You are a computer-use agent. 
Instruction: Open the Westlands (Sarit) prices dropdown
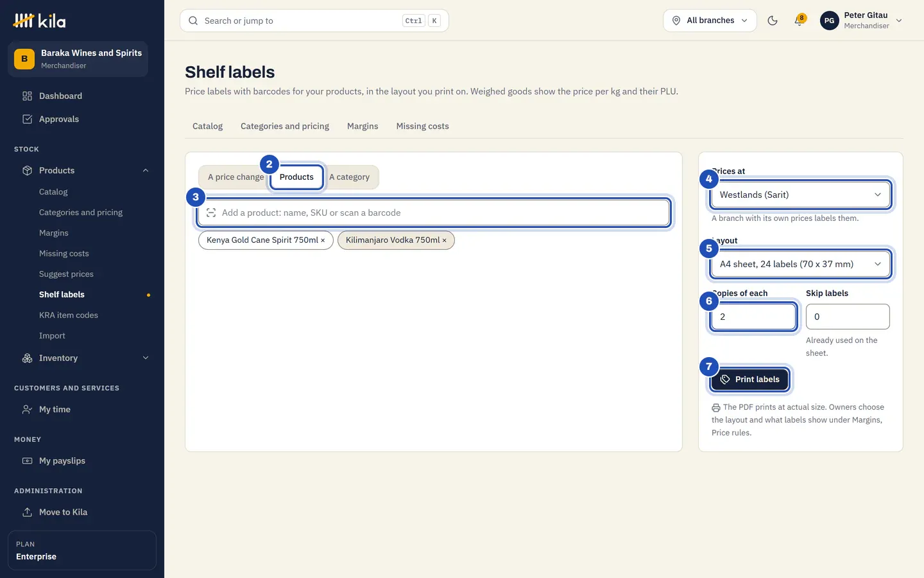point(800,195)
